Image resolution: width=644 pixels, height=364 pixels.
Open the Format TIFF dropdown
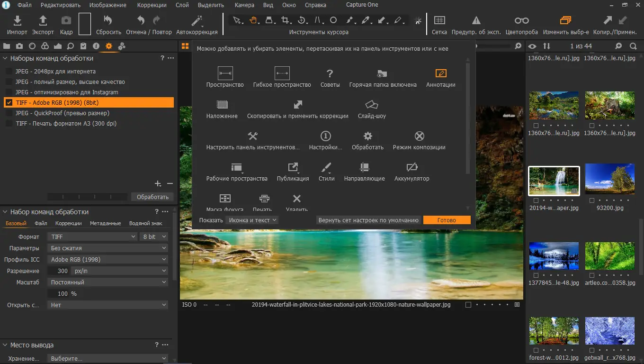point(93,237)
